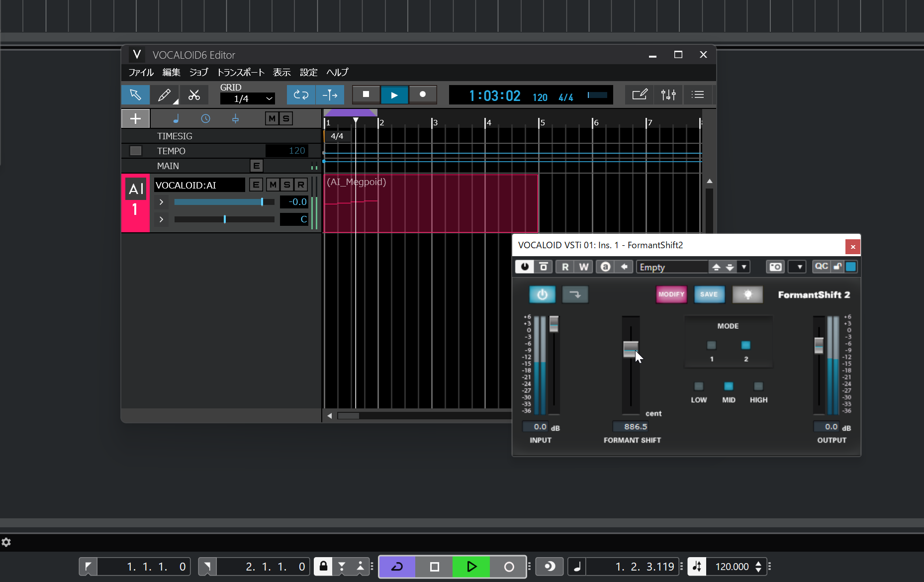The height and width of the screenshot is (582, 924).
Task: Click the tempo value 120 field
Action: [x=287, y=151]
